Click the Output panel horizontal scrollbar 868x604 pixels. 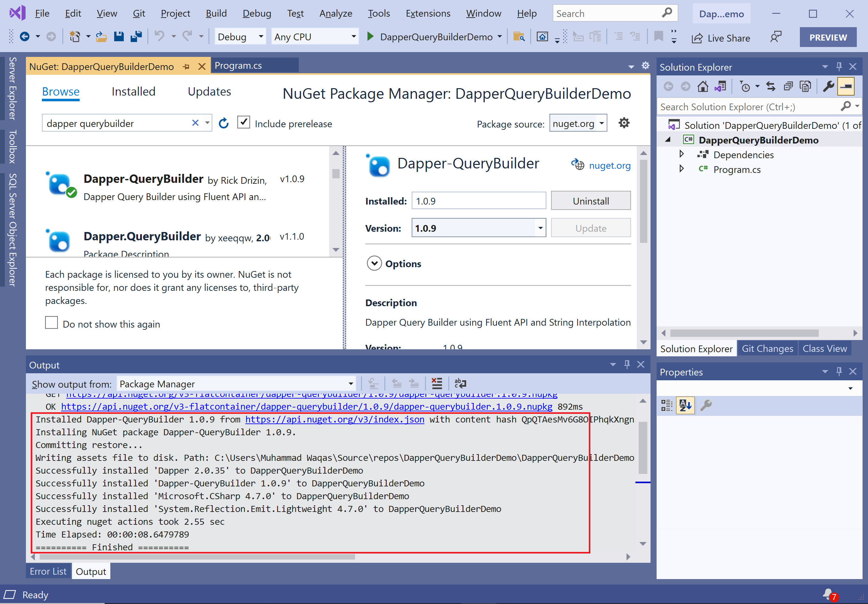[197, 557]
